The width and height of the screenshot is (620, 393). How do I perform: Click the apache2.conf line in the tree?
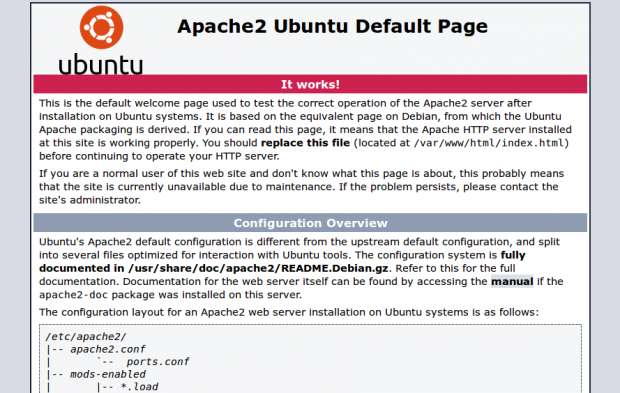coord(108,350)
